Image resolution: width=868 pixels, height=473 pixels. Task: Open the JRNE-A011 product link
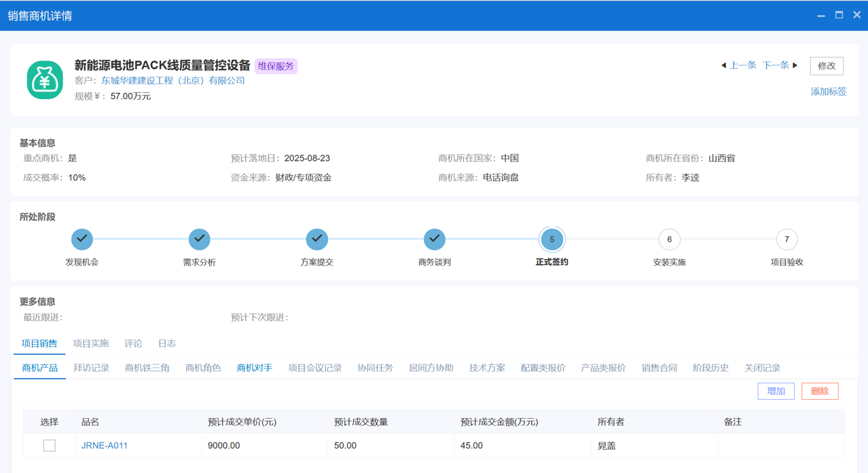coord(104,445)
